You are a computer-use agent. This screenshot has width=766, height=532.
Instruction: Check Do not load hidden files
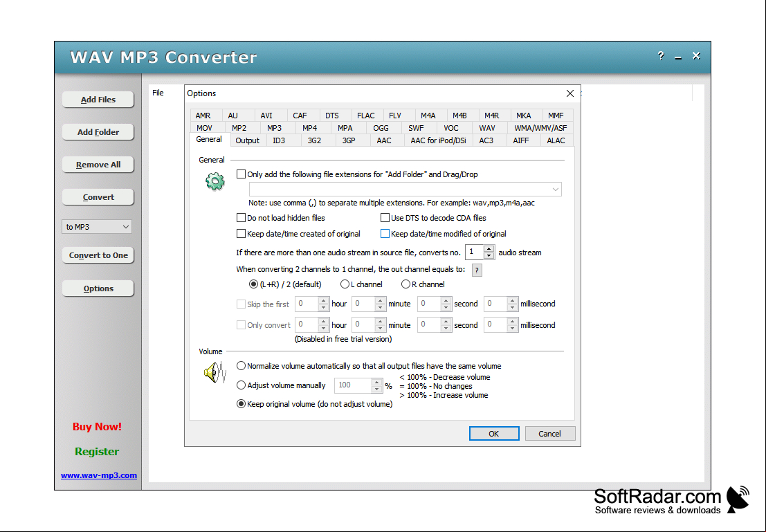(x=241, y=217)
